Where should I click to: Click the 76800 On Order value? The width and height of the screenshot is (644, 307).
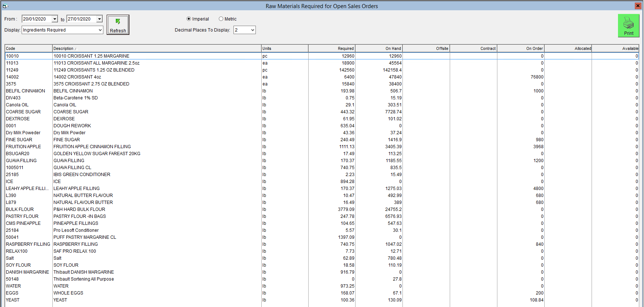click(x=537, y=77)
